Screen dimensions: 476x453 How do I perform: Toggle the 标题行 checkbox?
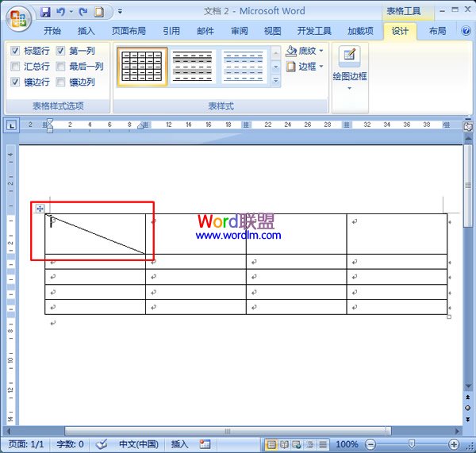click(x=16, y=51)
